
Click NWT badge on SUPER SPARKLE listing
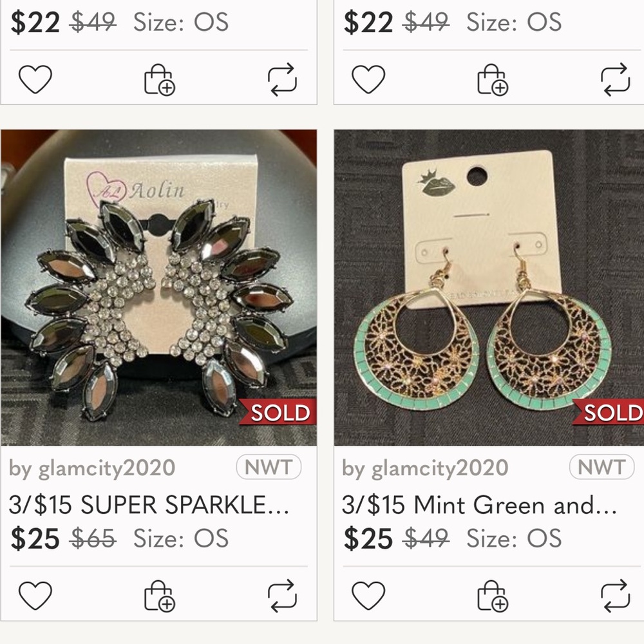pyautogui.click(x=269, y=468)
